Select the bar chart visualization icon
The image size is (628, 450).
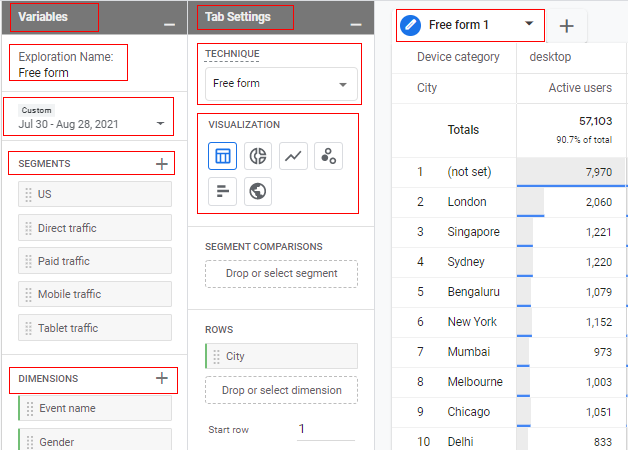click(222, 191)
